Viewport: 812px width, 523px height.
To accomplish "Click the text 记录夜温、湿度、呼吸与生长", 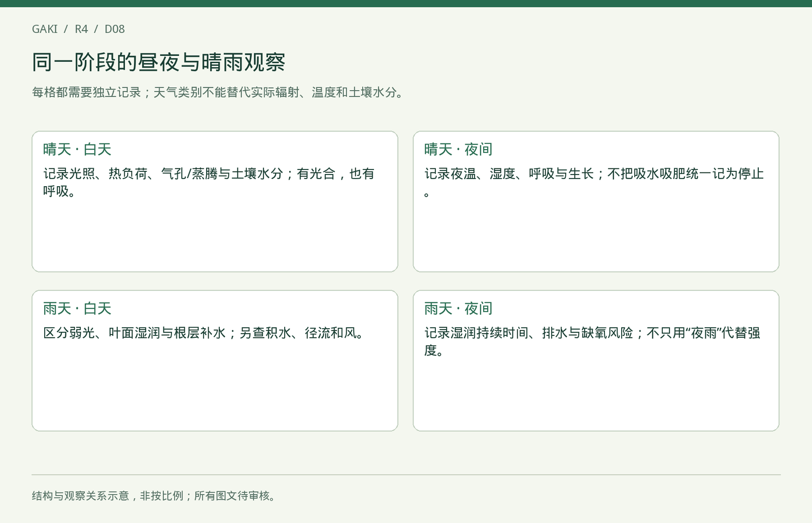I will click(x=509, y=174).
